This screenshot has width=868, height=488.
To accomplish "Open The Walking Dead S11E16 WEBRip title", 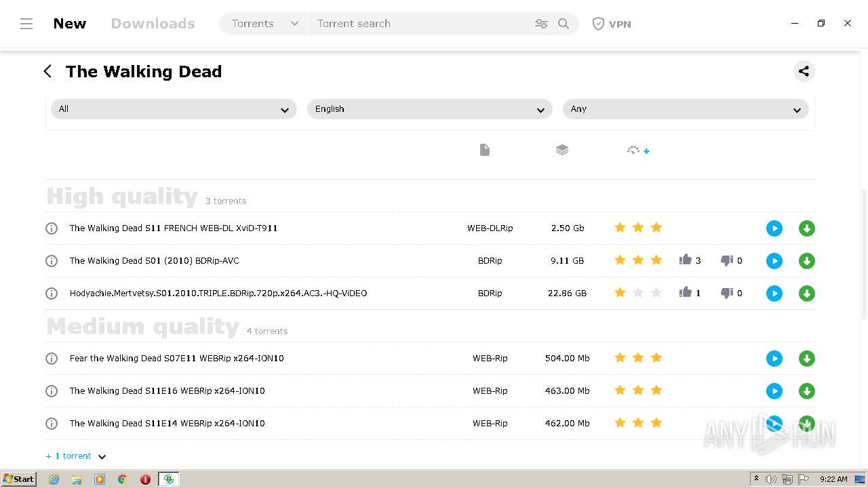I will click(x=167, y=391).
